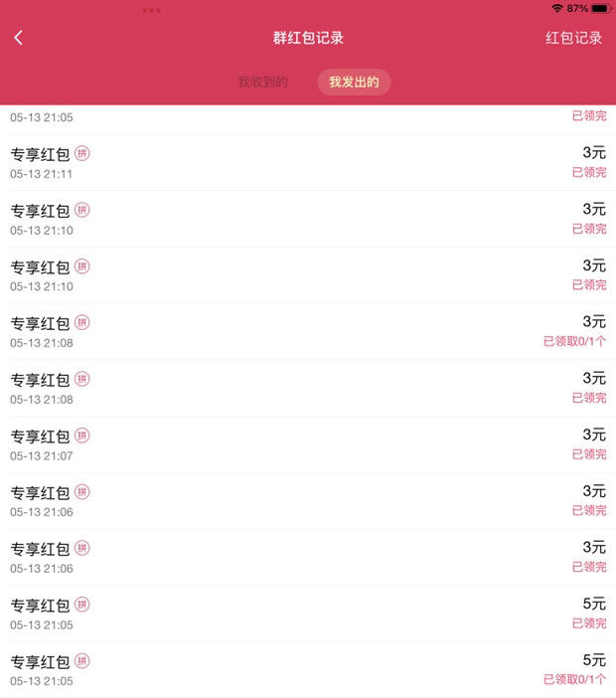Switch to 我收到的 tab
616x698 pixels.
[x=263, y=82]
